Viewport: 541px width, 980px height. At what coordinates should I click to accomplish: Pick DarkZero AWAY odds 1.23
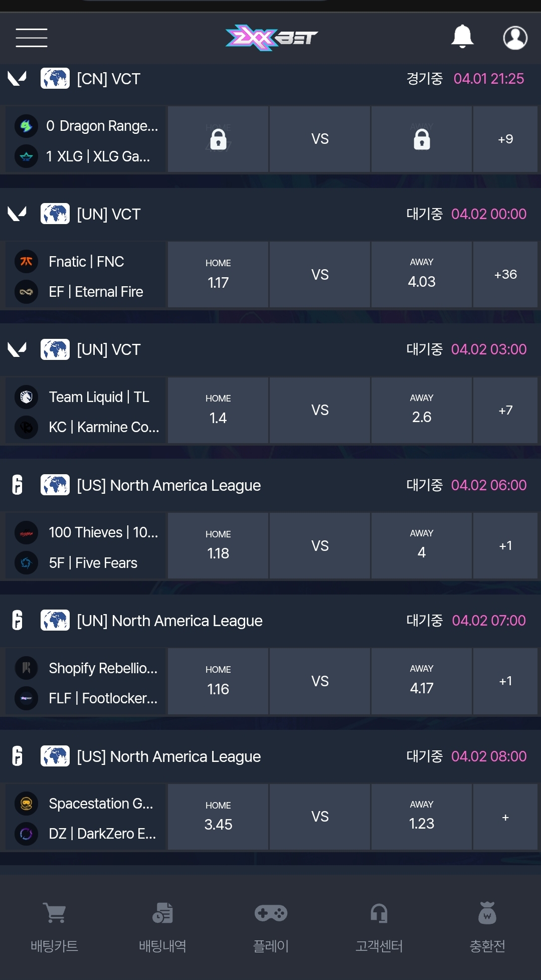421,817
